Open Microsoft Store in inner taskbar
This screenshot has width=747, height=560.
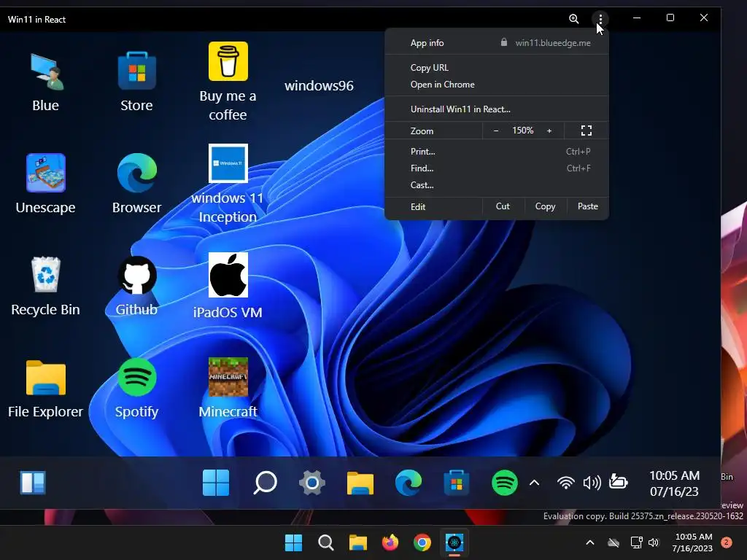(x=457, y=483)
